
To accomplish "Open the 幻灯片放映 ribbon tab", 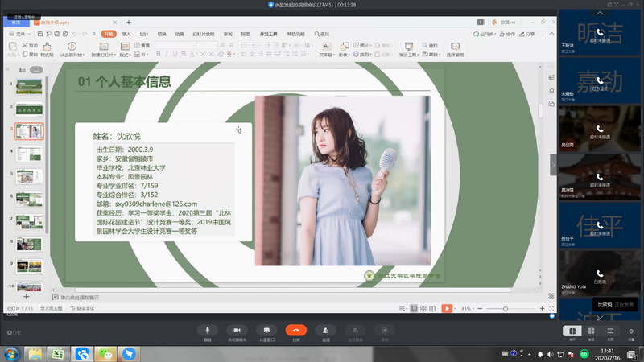I will [204, 34].
